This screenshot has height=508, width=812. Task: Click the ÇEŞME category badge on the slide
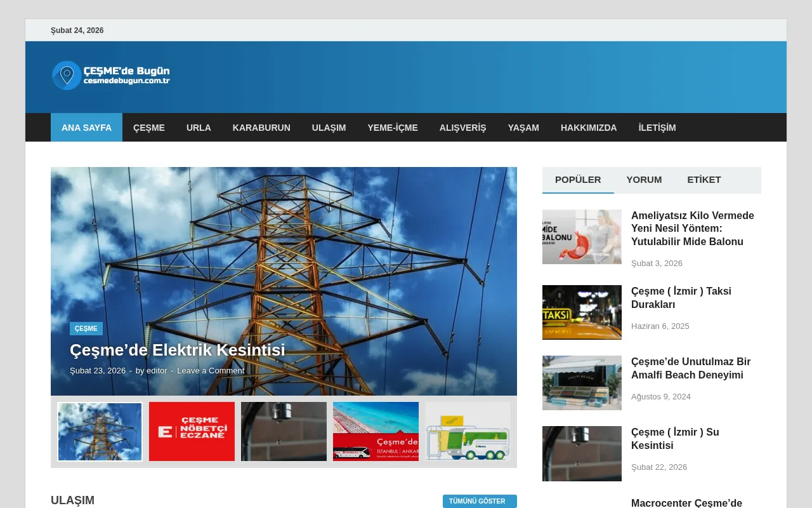(x=86, y=328)
